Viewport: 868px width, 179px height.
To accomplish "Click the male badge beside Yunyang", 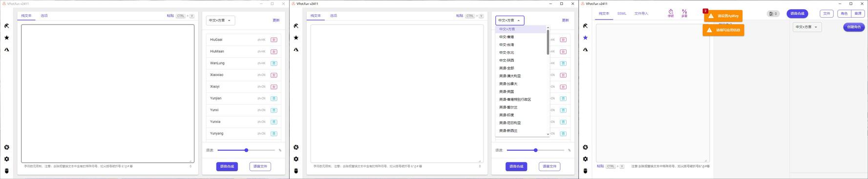I will 274,134.
